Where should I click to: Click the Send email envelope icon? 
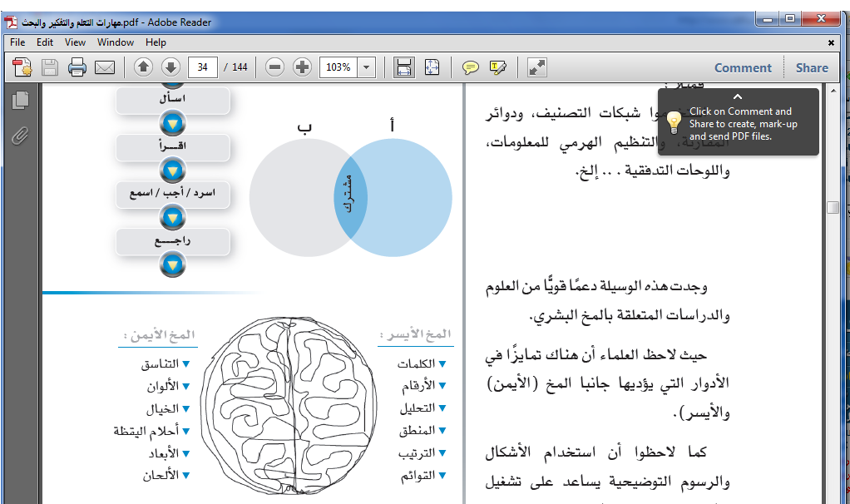tap(105, 67)
